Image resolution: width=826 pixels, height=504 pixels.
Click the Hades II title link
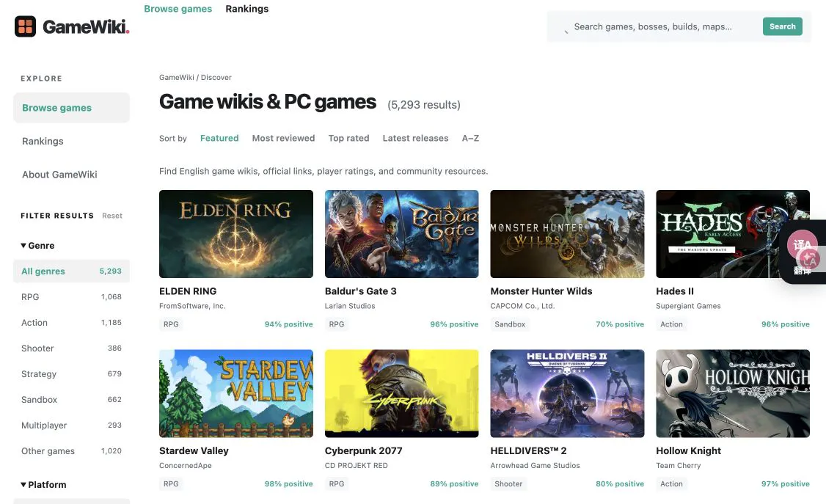(675, 291)
